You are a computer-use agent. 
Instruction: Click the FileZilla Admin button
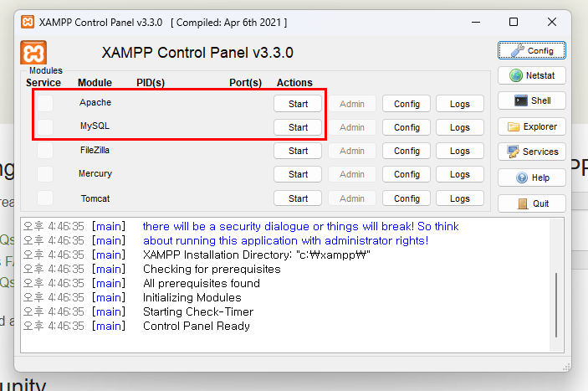352,151
